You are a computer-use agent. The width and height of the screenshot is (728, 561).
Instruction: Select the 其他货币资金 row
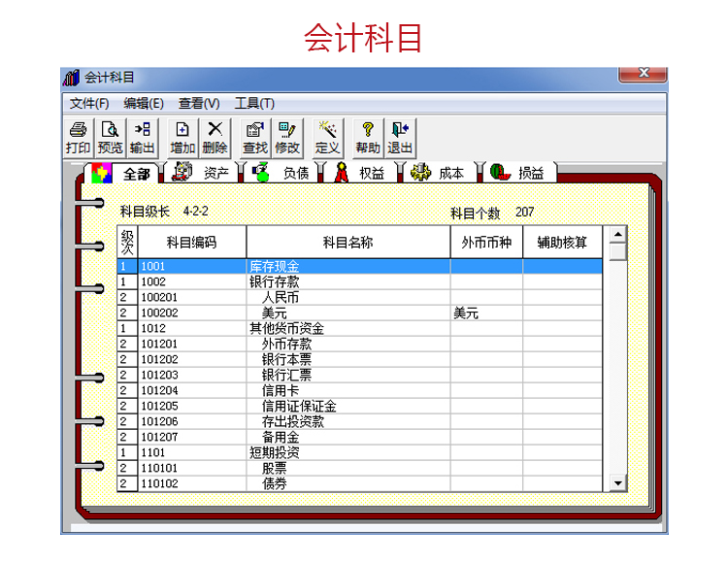point(360,328)
